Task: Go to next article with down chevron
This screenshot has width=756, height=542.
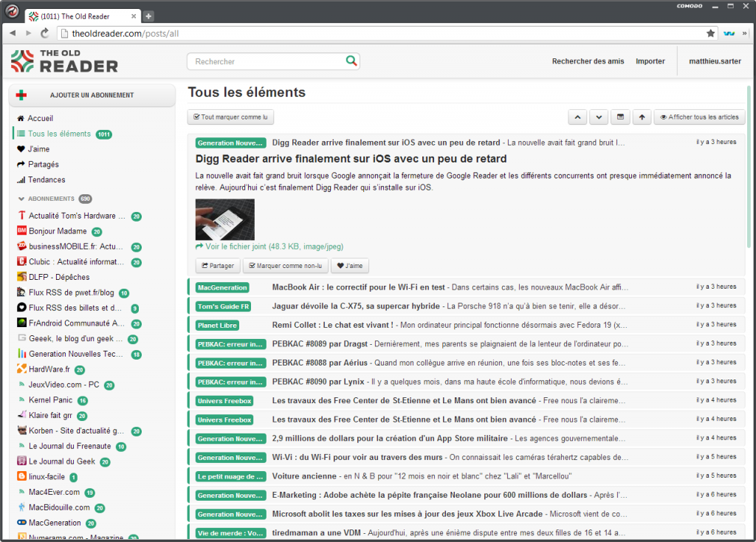Action: (x=599, y=117)
